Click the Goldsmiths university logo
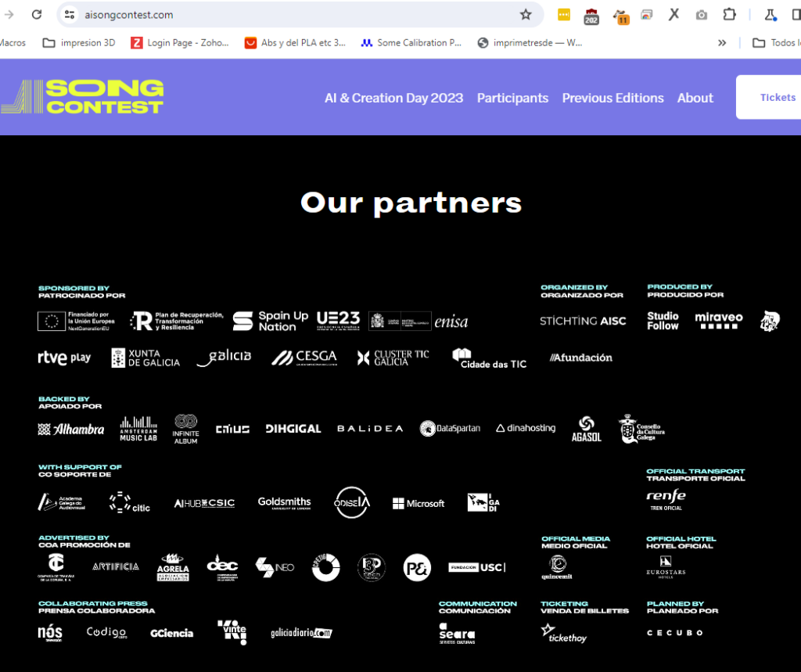Image resolution: width=801 pixels, height=672 pixels. click(284, 503)
